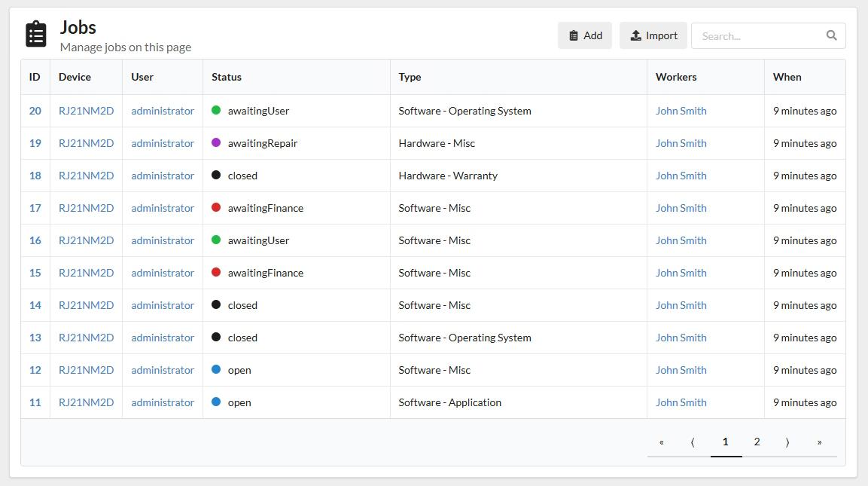Open job ID 19 link

click(35, 143)
